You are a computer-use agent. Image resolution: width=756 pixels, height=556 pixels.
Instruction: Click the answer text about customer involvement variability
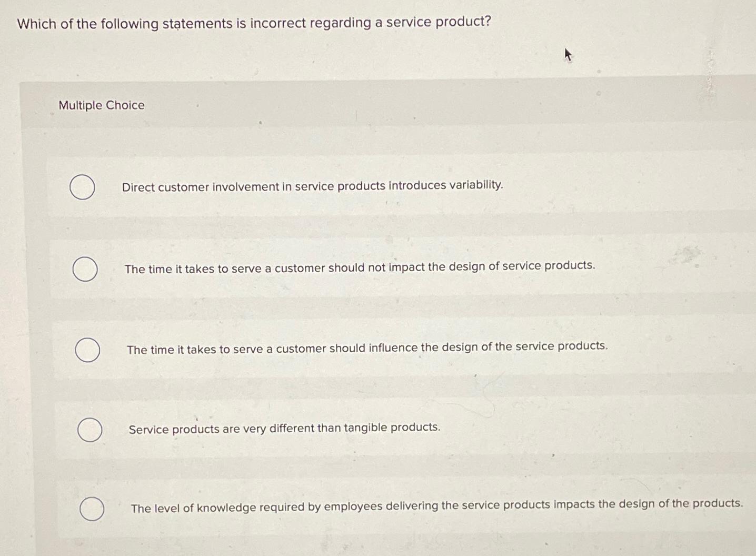312,186
